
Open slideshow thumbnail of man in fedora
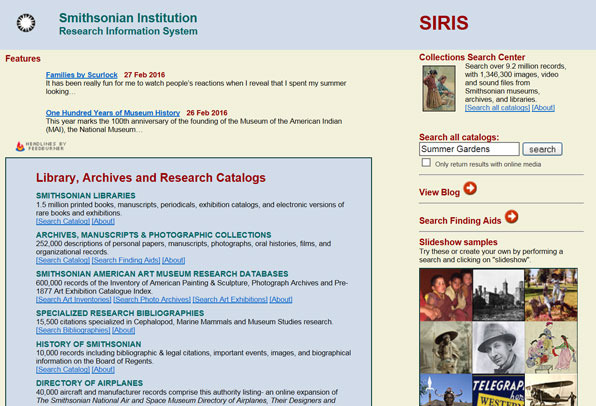498,347
